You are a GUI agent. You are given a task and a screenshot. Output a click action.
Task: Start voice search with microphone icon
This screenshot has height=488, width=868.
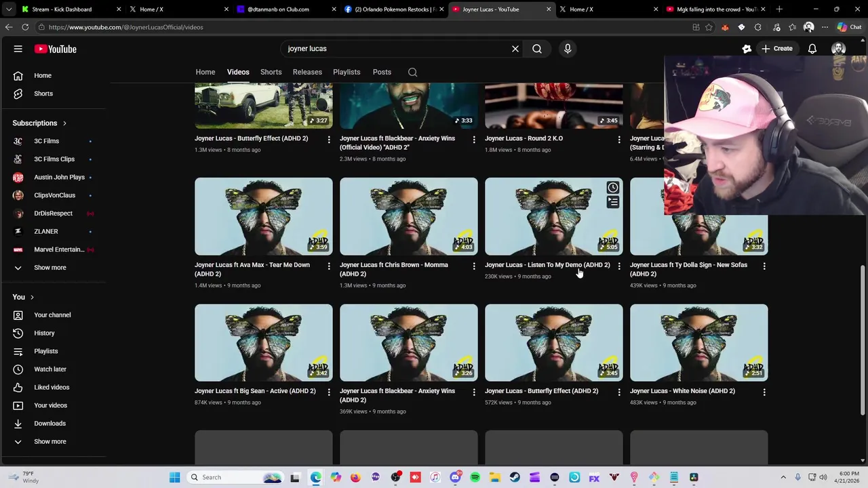click(x=568, y=49)
